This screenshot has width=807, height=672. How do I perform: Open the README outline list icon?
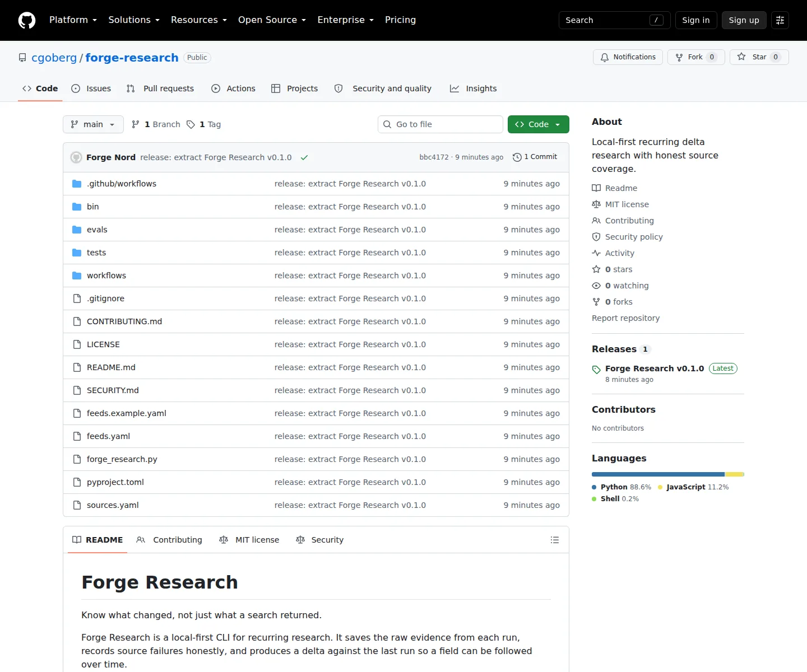click(555, 540)
